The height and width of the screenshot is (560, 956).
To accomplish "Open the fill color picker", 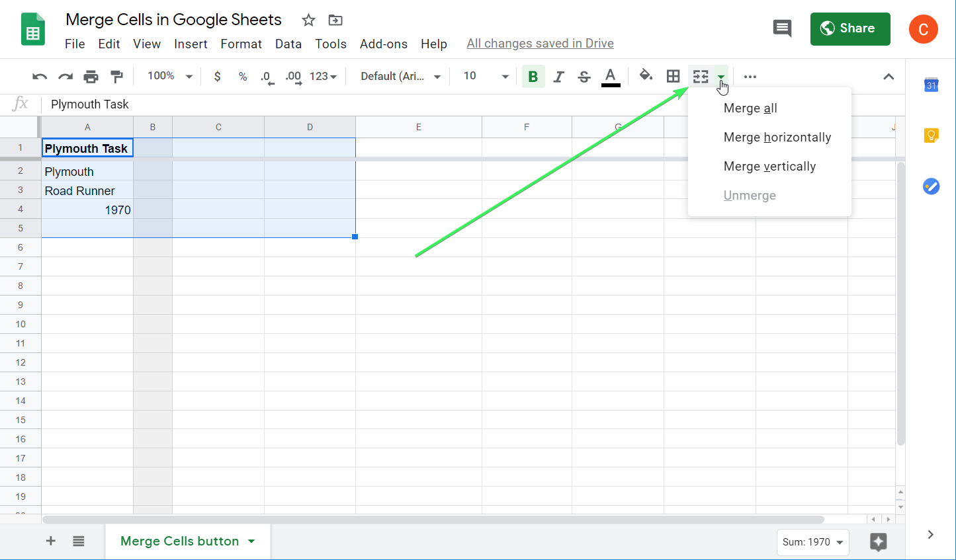I will [x=646, y=76].
